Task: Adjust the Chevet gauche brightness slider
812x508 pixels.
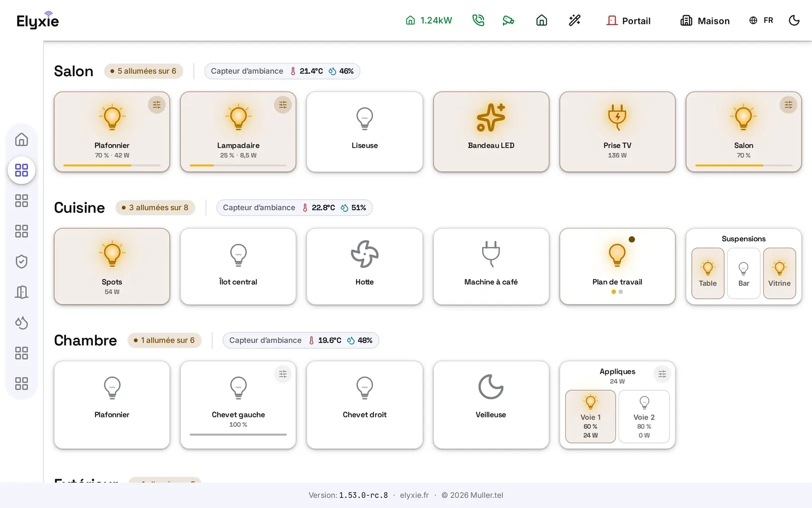Action: pos(238,434)
